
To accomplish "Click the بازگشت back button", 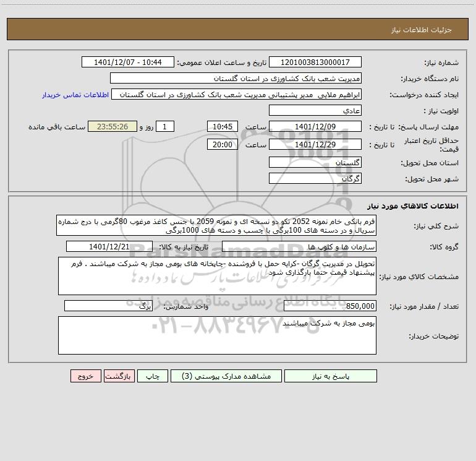I will [119, 376].
